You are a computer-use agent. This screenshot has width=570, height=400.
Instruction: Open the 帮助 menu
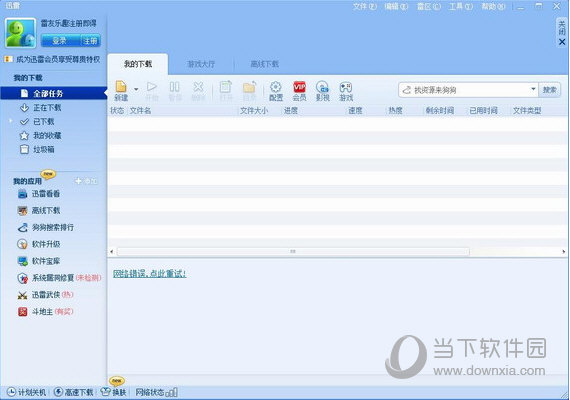coord(493,6)
